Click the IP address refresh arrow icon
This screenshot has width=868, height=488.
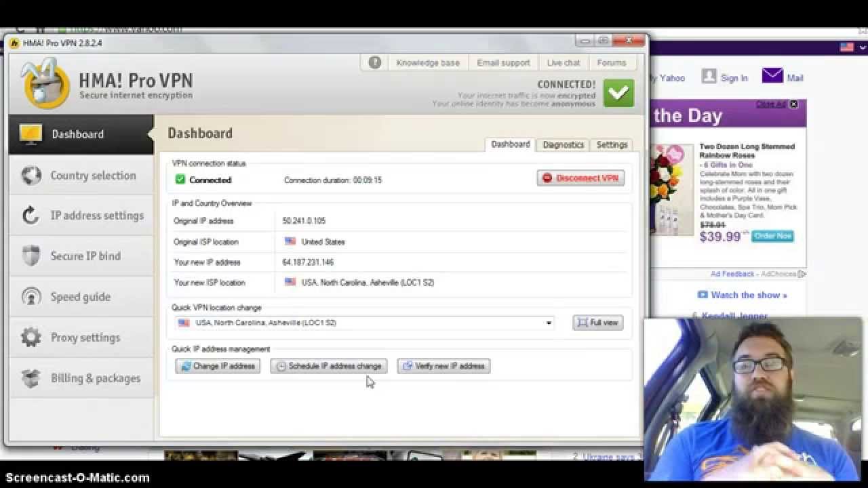(31, 216)
